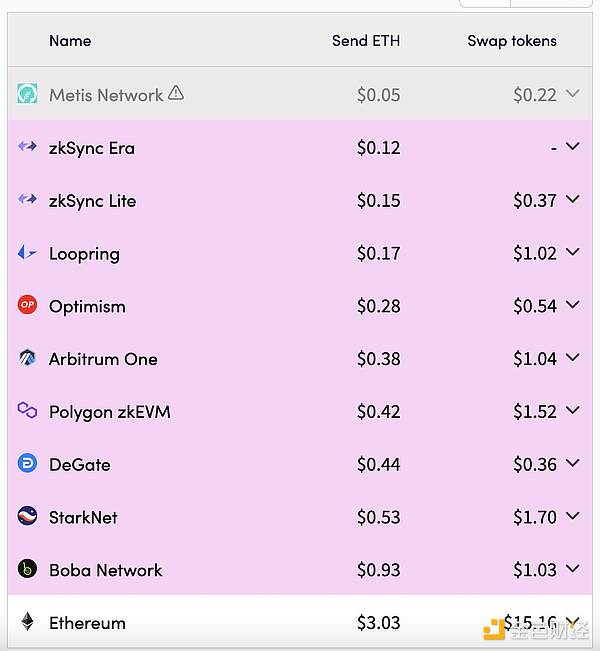The height and width of the screenshot is (651, 600).
Task: Click the purple Polygon zkEVM icon
Action: pyautogui.click(x=27, y=411)
